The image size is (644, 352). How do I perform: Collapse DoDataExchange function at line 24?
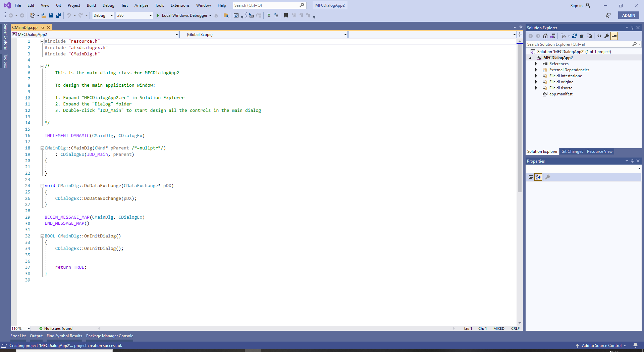[42, 186]
